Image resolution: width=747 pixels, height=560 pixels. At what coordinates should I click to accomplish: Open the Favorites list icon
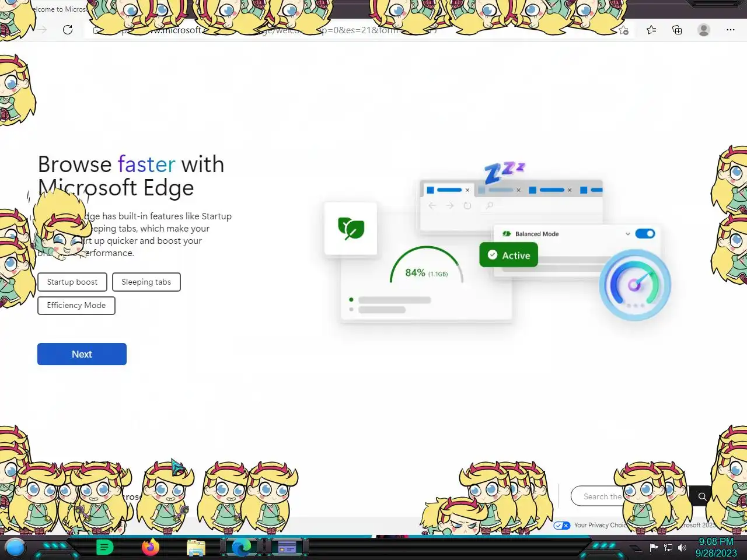click(651, 30)
